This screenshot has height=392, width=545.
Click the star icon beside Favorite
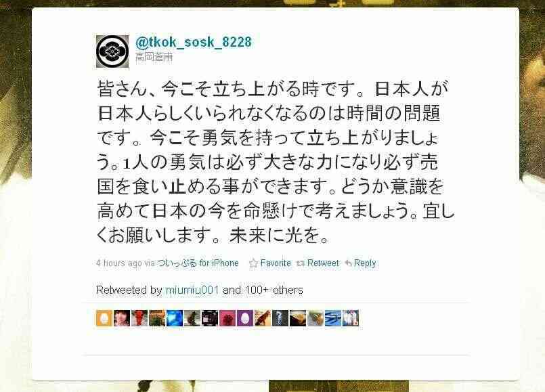pos(253,263)
